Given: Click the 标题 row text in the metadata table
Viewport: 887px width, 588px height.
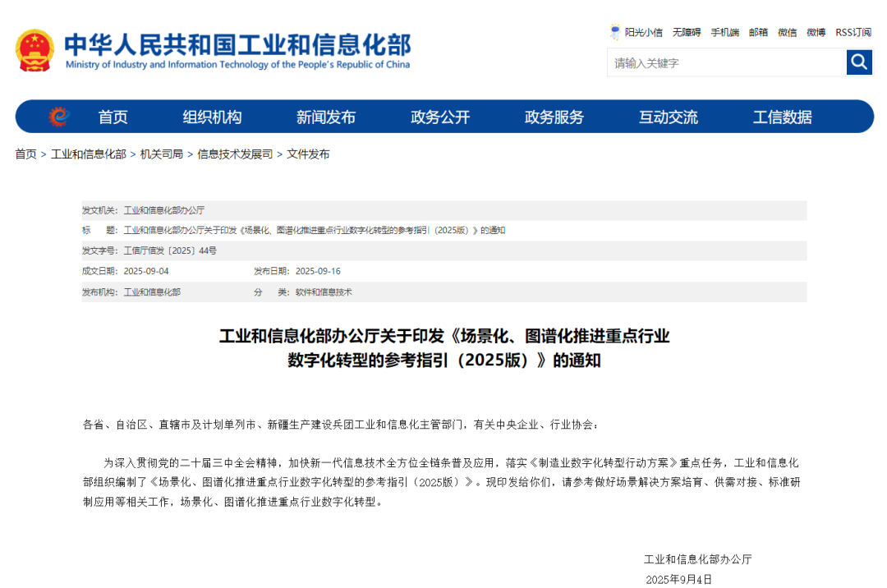Looking at the screenshot, I should (x=314, y=230).
